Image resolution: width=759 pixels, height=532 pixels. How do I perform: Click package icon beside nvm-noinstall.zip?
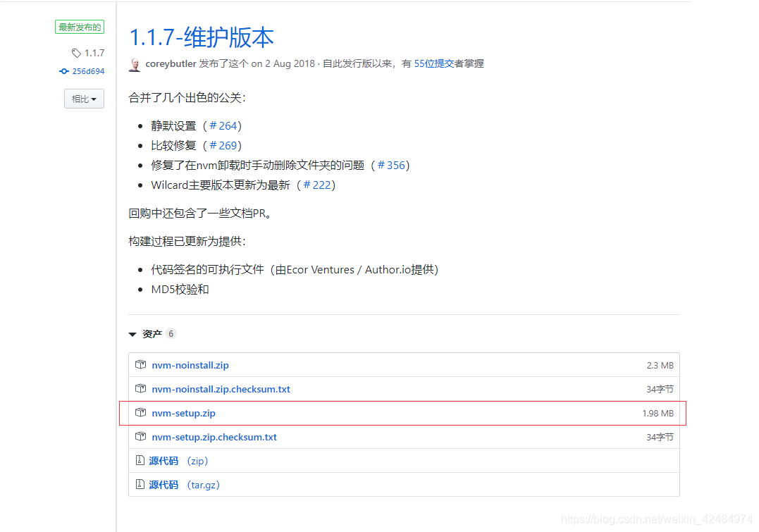click(x=140, y=364)
